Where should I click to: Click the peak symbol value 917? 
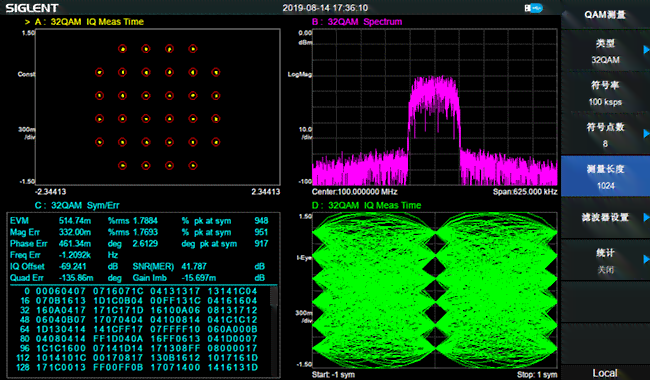pyautogui.click(x=261, y=244)
